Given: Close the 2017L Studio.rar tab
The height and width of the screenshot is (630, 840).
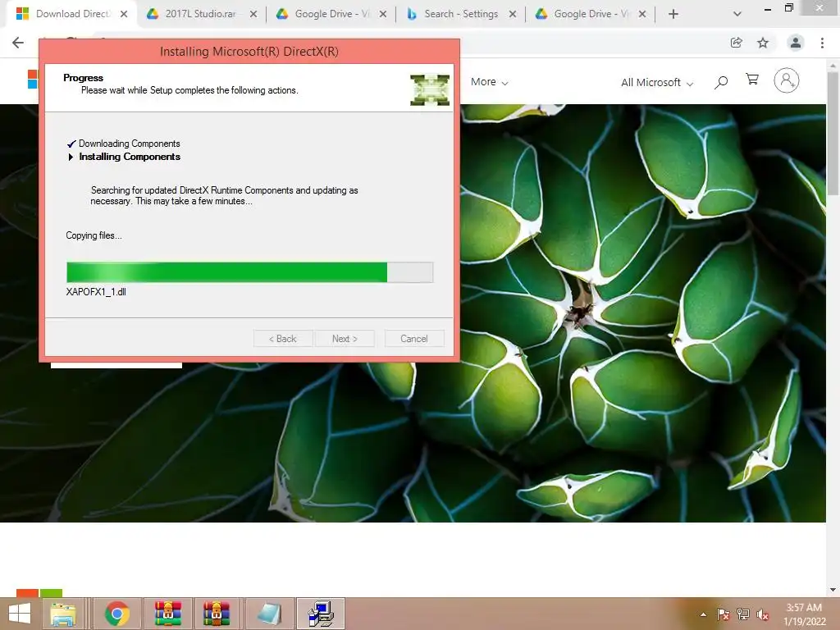Looking at the screenshot, I should (253, 14).
